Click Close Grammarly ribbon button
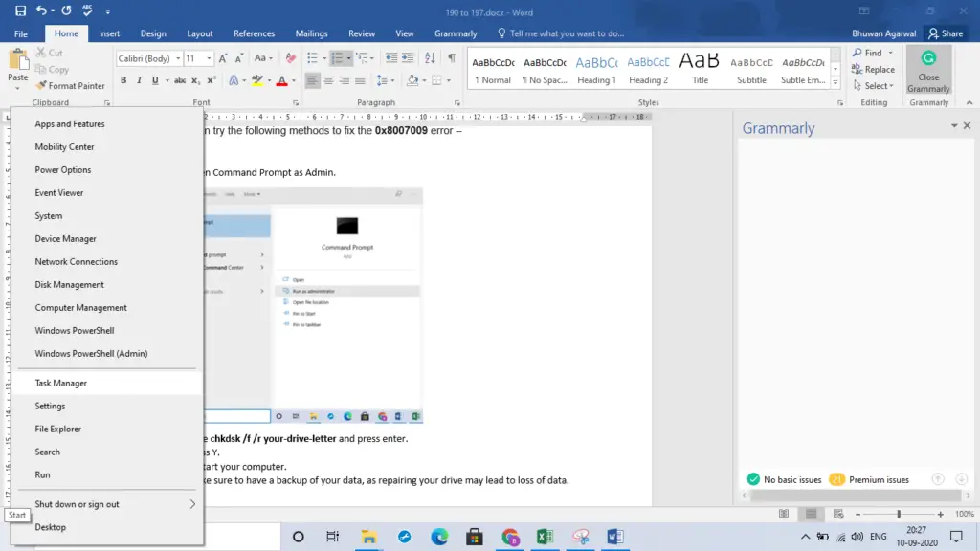This screenshot has width=980, height=551. [x=928, y=71]
